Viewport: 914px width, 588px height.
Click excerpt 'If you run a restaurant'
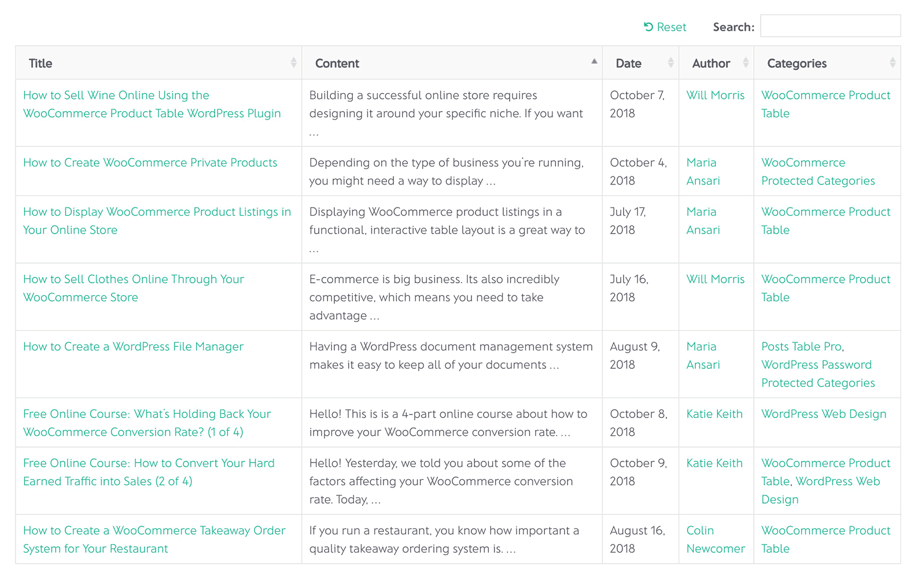point(444,539)
